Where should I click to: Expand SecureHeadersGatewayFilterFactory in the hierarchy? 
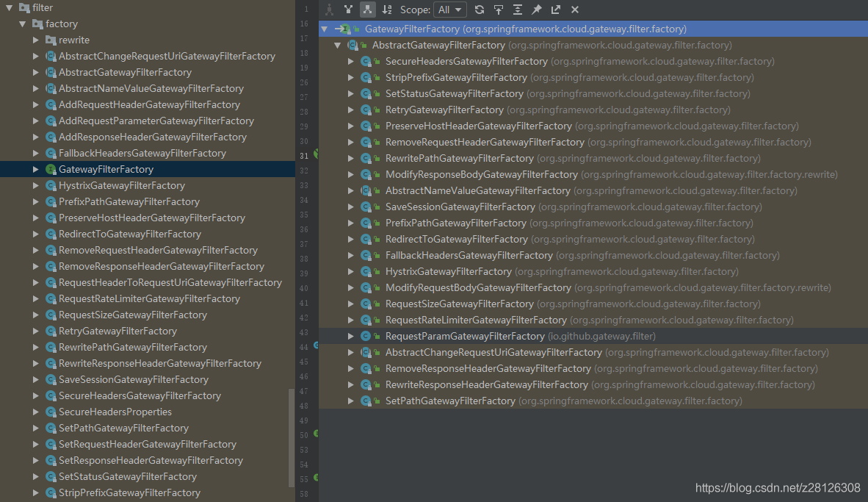coord(351,62)
